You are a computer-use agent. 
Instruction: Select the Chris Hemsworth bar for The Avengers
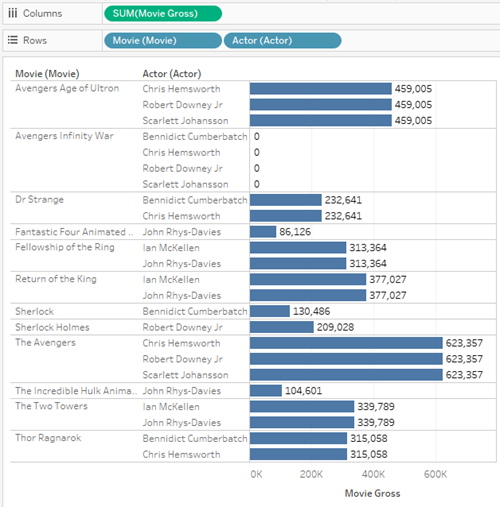tap(346, 343)
